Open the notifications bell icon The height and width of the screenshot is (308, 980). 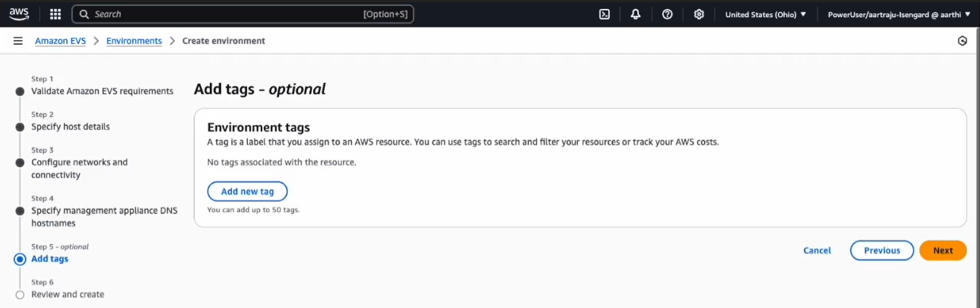click(636, 14)
